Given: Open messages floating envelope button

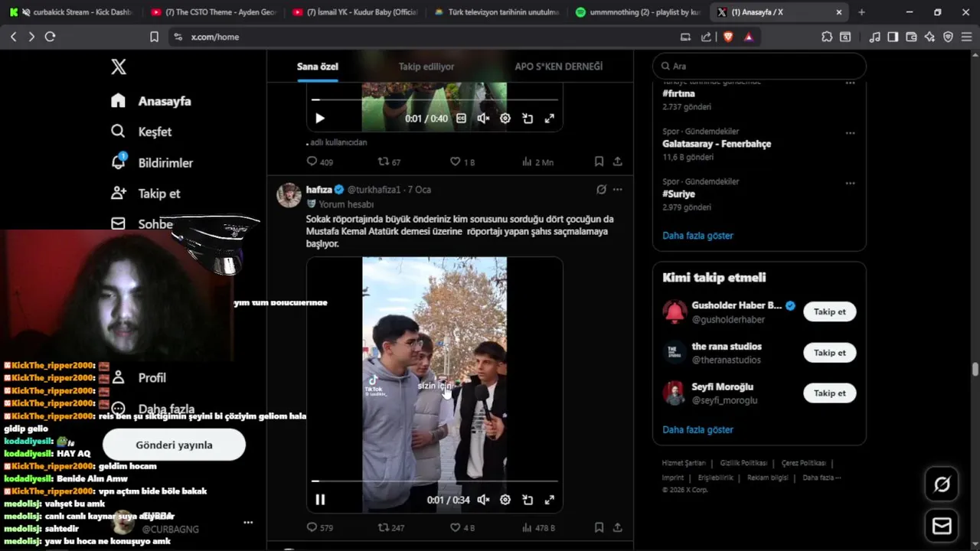Looking at the screenshot, I should [x=942, y=527].
